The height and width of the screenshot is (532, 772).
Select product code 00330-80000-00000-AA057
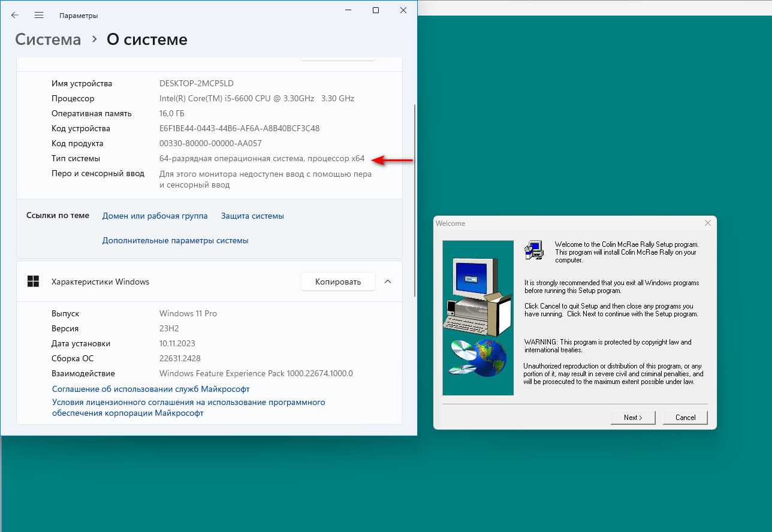point(210,143)
